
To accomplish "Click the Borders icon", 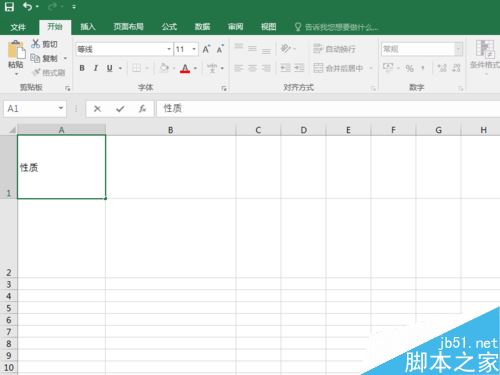I will click(136, 68).
